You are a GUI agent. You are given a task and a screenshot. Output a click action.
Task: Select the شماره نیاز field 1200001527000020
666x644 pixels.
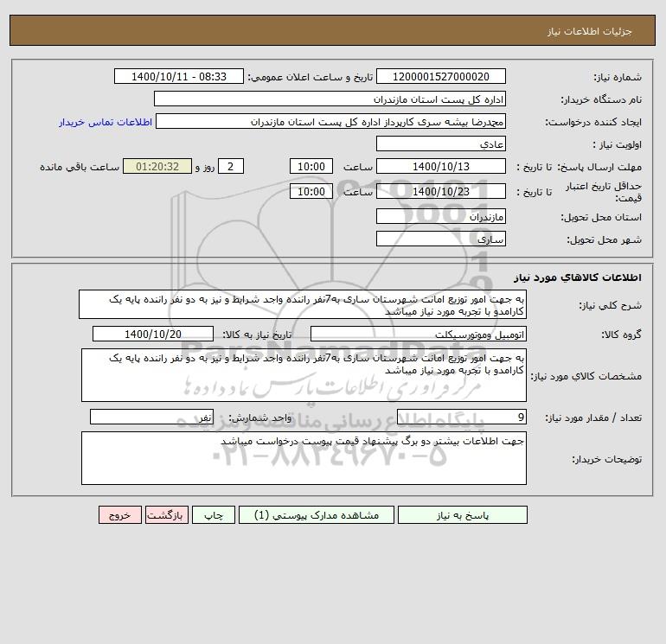(x=441, y=76)
